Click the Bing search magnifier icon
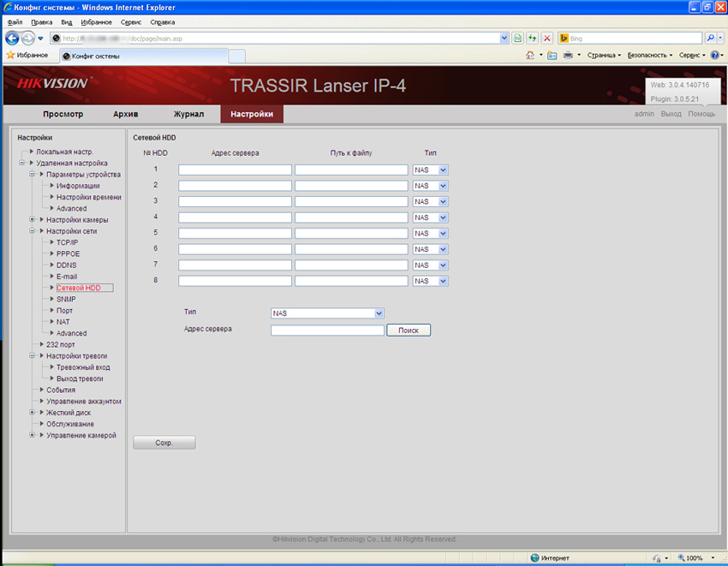The width and height of the screenshot is (728, 566). (x=710, y=38)
